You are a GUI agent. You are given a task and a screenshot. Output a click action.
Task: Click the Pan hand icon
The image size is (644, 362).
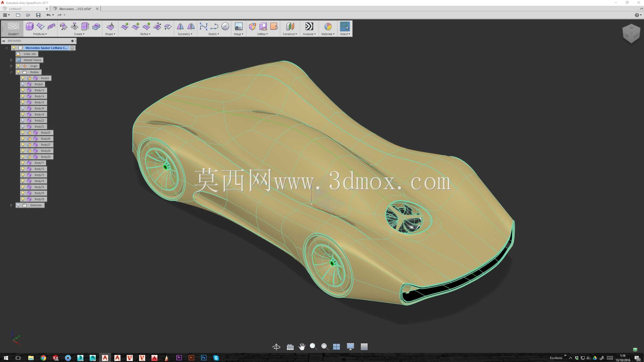click(302, 347)
